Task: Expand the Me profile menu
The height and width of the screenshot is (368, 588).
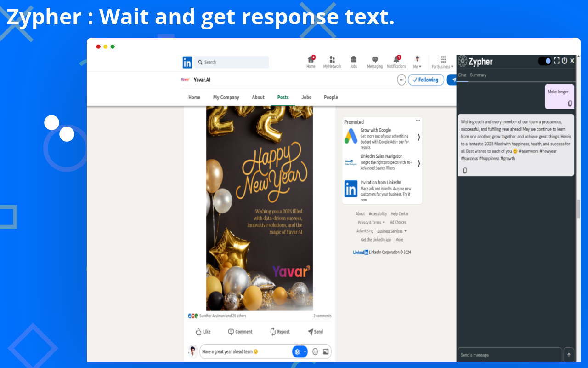Action: tap(417, 62)
